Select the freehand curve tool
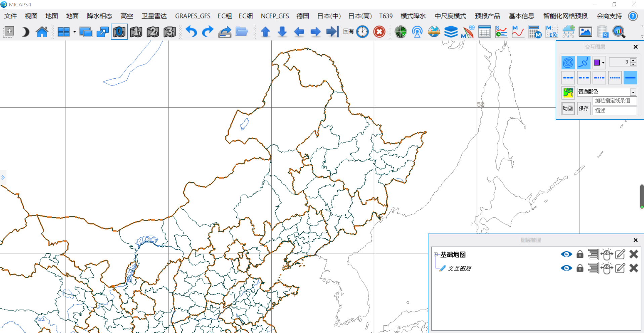The width and height of the screenshot is (644, 333). [x=584, y=62]
